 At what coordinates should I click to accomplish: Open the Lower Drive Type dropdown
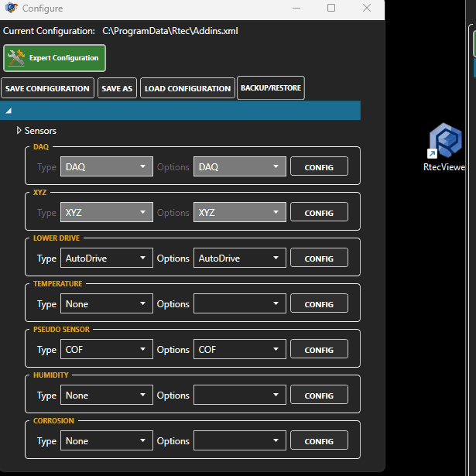(107, 258)
